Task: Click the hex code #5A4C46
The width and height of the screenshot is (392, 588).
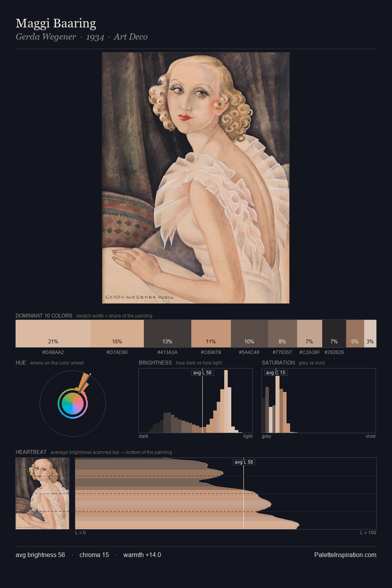Action: (249, 352)
